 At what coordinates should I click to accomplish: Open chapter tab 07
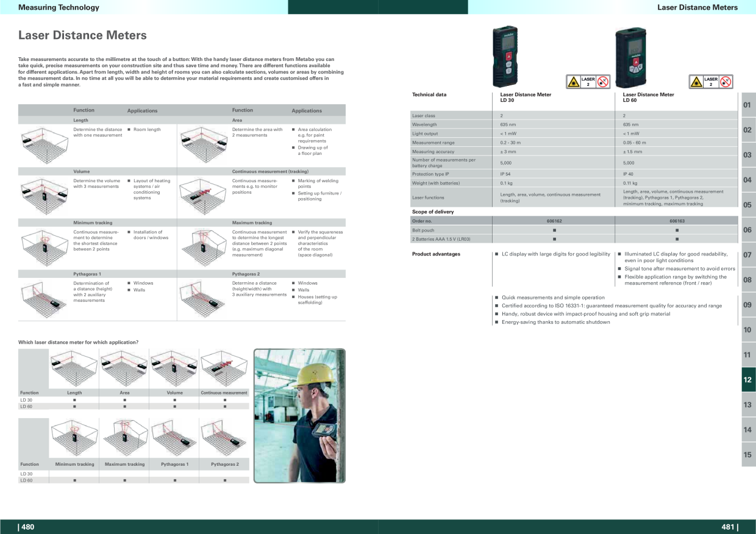coord(748,255)
